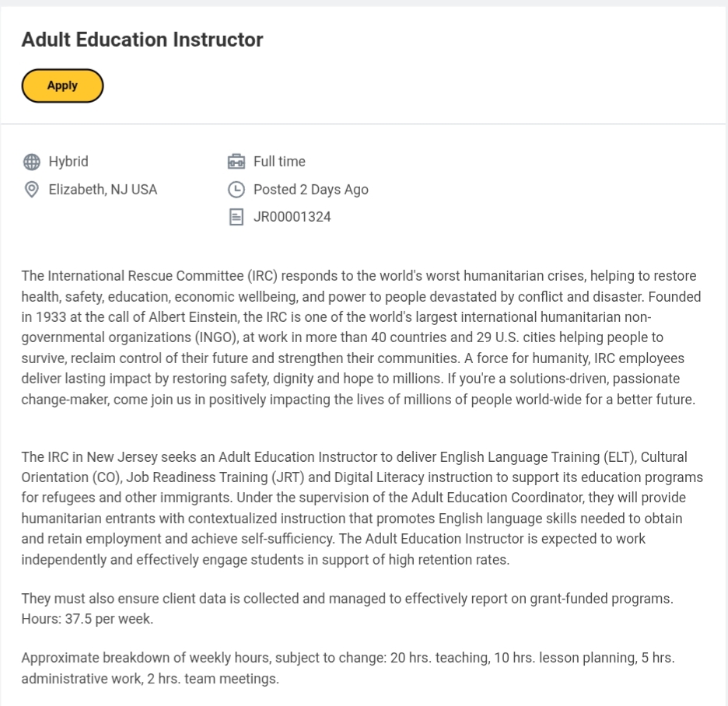Click the document icon beside job ID
Image resolution: width=728 pixels, height=706 pixels.
[x=236, y=218]
